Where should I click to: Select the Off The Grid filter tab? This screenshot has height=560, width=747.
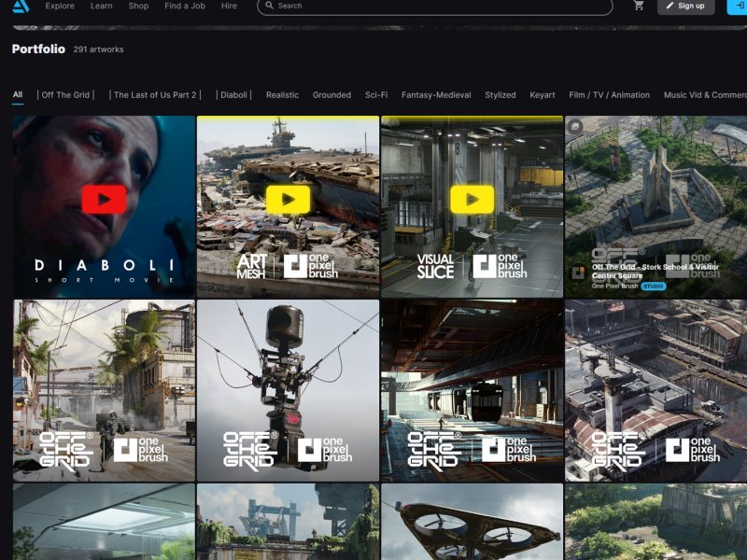pos(65,95)
